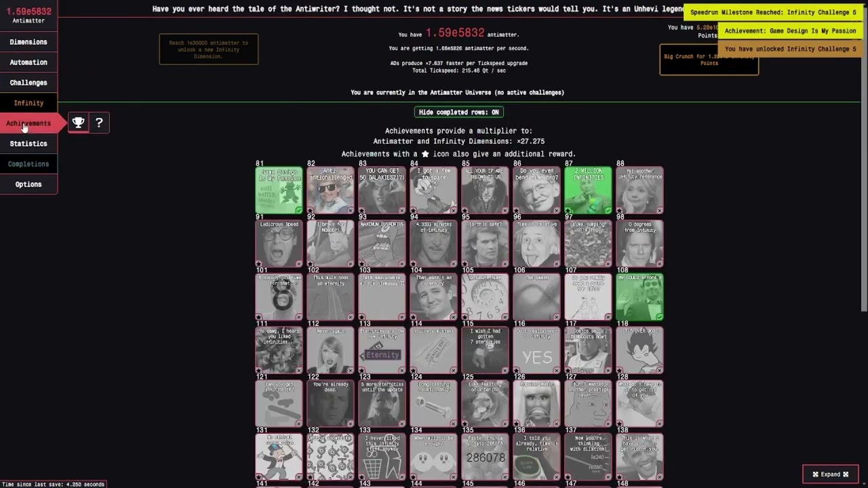The width and height of the screenshot is (868, 488).
Task: Select 'Do you even bend time bro?' achievement
Action: 536,190
